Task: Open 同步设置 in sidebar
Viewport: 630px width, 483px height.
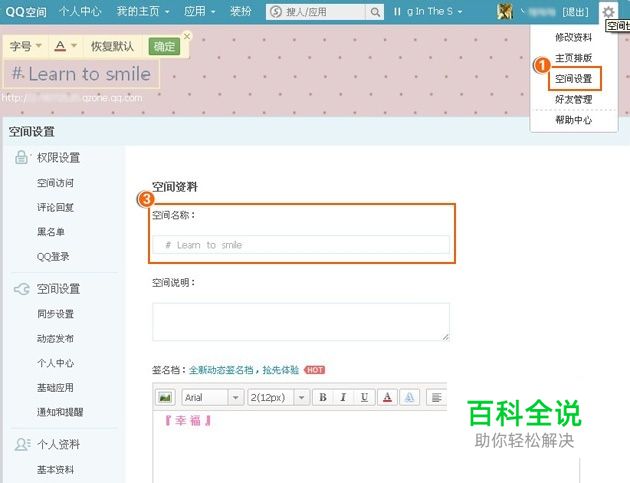Action: pyautogui.click(x=55, y=314)
